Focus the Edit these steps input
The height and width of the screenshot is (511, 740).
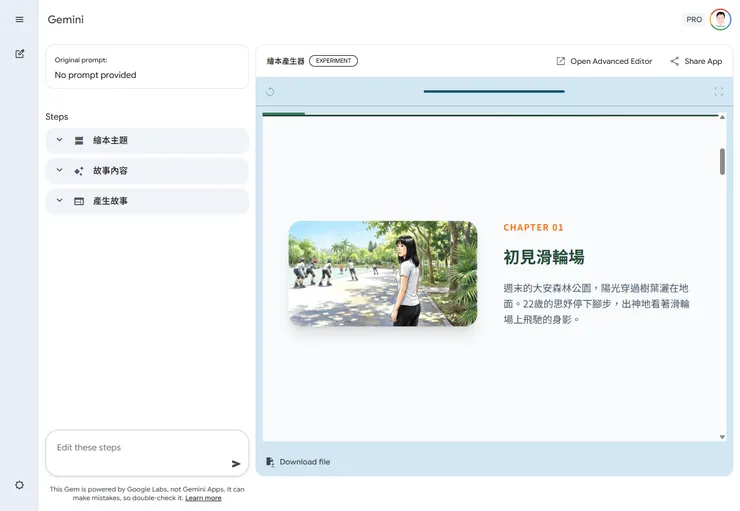[147, 453]
